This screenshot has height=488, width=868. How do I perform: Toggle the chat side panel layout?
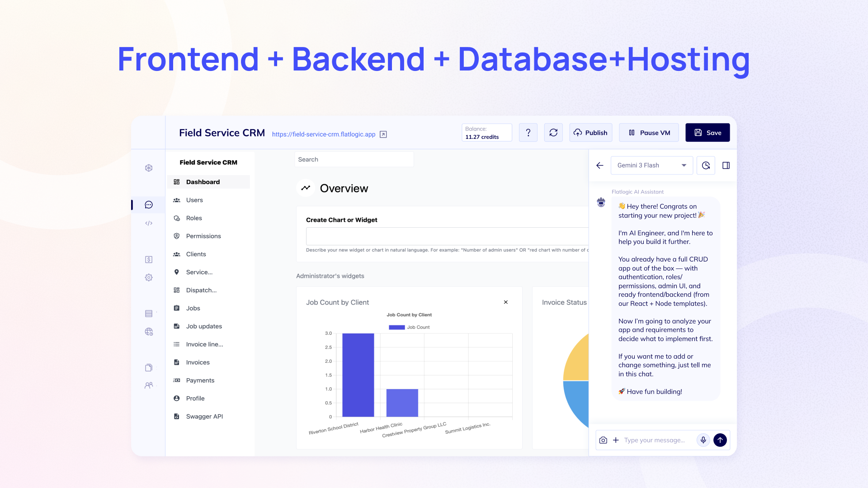coord(726,165)
